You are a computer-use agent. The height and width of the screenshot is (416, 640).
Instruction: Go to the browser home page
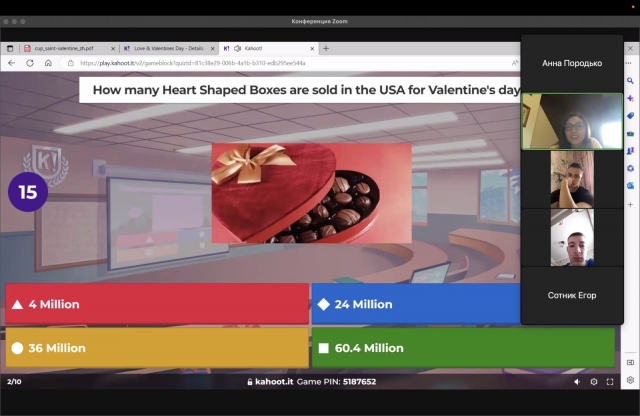click(48, 63)
